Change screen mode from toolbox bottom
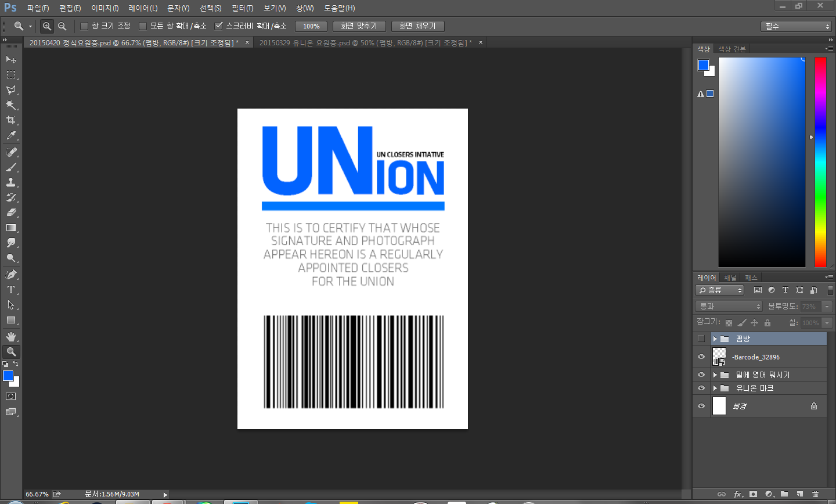Viewport: 836px width, 504px height. [11, 412]
